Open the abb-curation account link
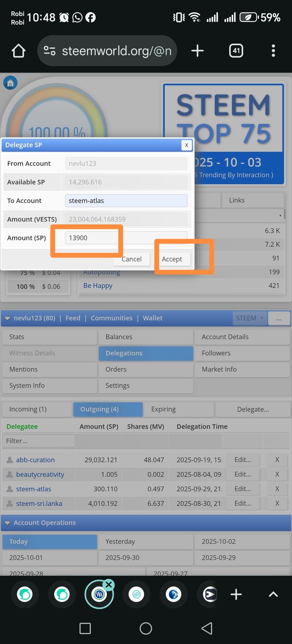The image size is (292, 644). [35, 460]
